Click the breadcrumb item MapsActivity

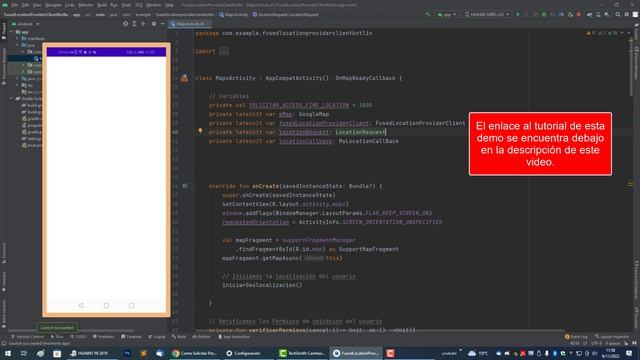tap(233, 14)
